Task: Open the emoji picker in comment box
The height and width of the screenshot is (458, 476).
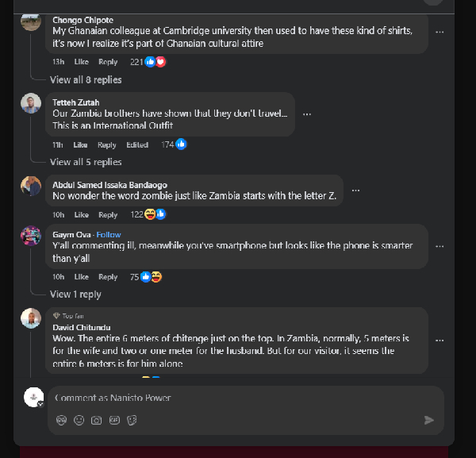Action: (x=79, y=420)
